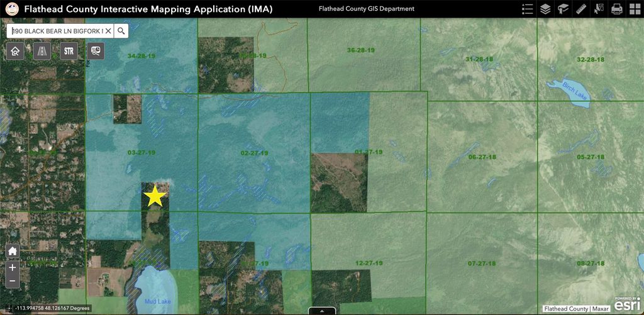Open the Bookmarks graduation cap icon
Viewport: 644px width, 315px height.
pos(563,9)
